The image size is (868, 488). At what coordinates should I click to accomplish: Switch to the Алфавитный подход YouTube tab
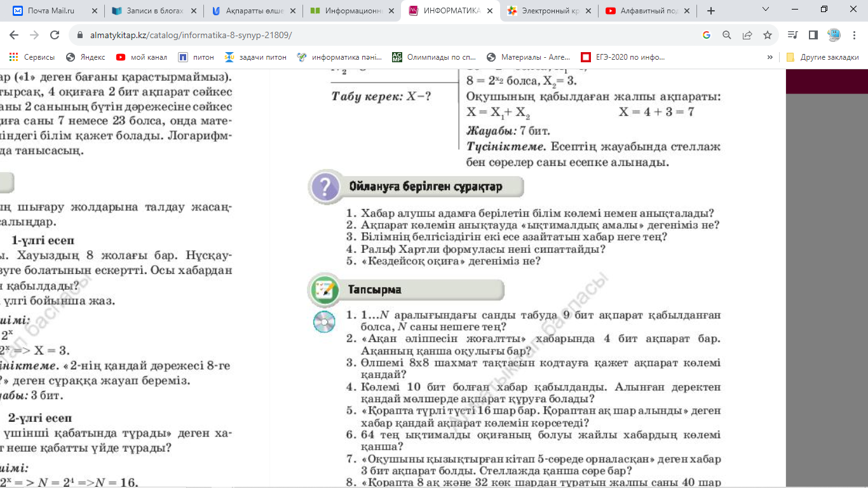(641, 11)
